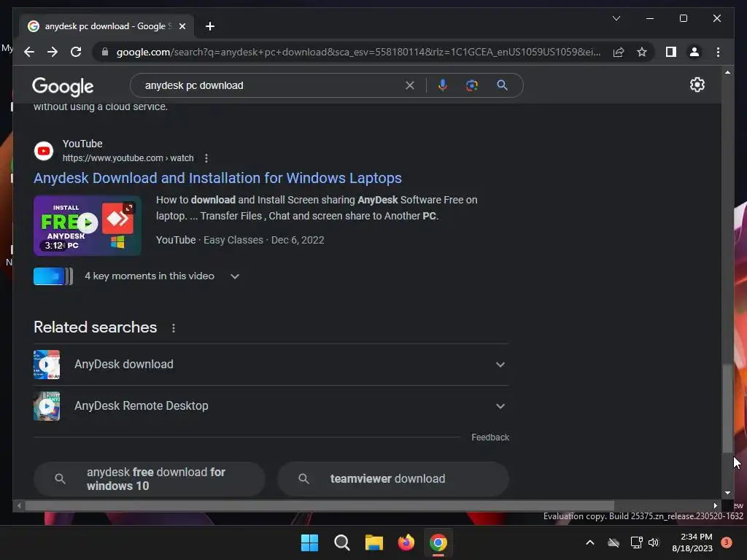Screen dimensions: 747x560
Task: Open the tab search dropdown
Action: pos(616,18)
